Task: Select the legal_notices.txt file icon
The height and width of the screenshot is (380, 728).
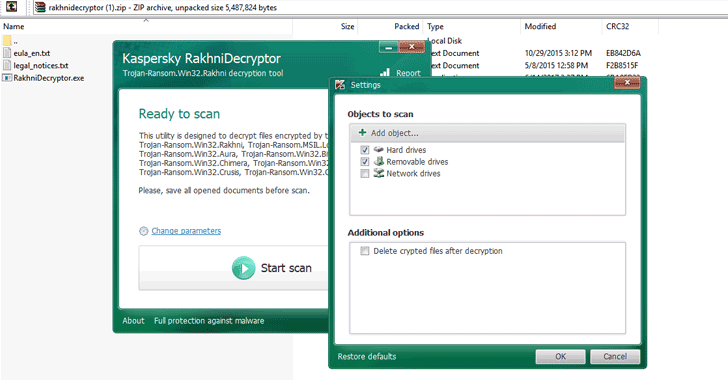Action: 7,66
